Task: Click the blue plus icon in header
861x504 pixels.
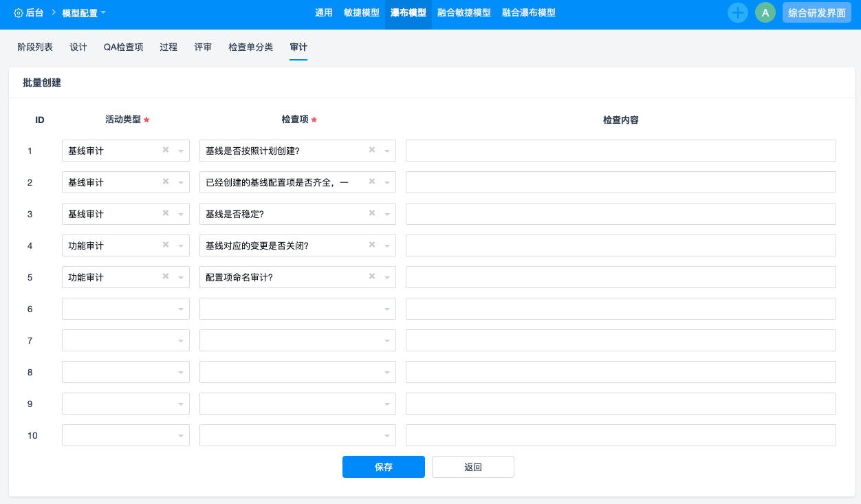Action: pos(737,12)
